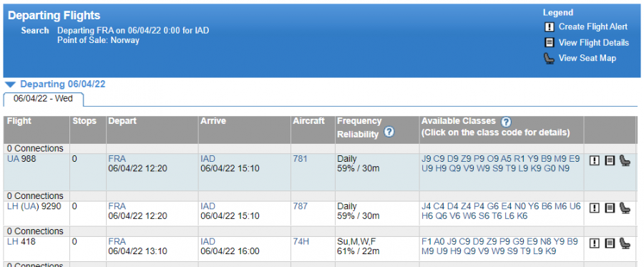Open the UA airline link for flight 988

(x=11, y=159)
